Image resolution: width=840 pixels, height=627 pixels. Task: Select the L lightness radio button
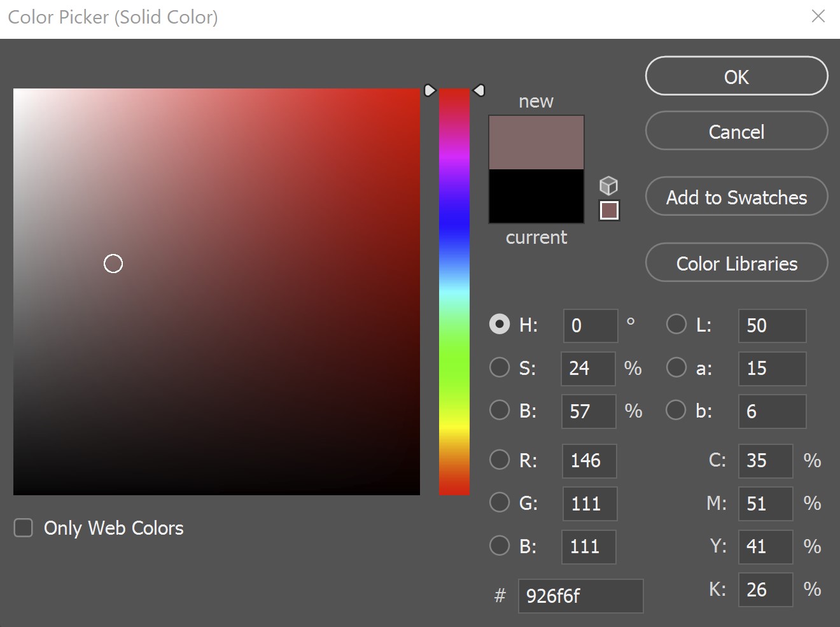676,324
